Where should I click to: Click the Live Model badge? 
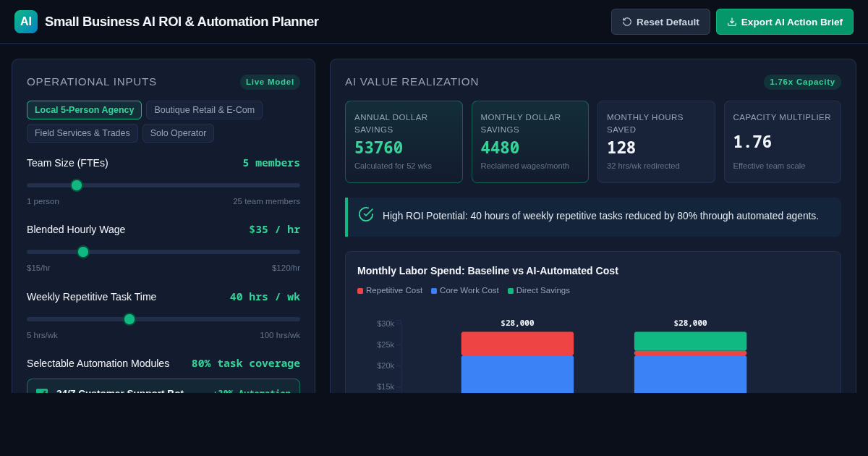[270, 82]
